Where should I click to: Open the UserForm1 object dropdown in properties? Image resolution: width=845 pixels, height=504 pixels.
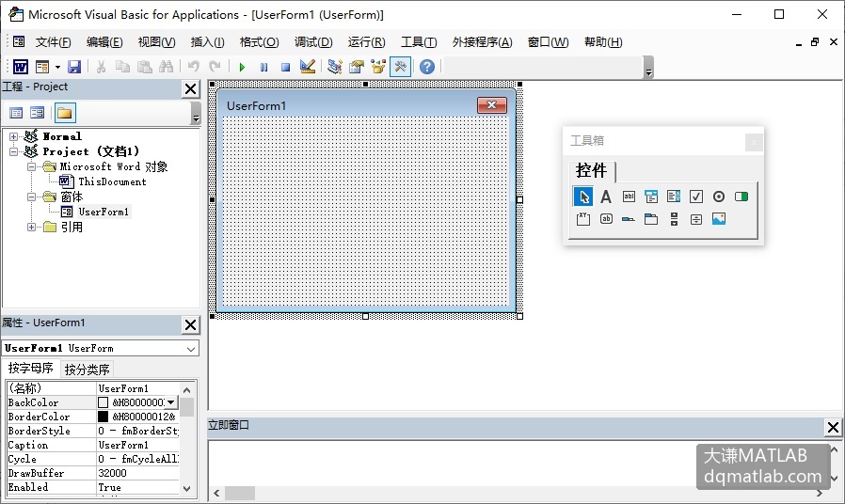[x=191, y=349]
